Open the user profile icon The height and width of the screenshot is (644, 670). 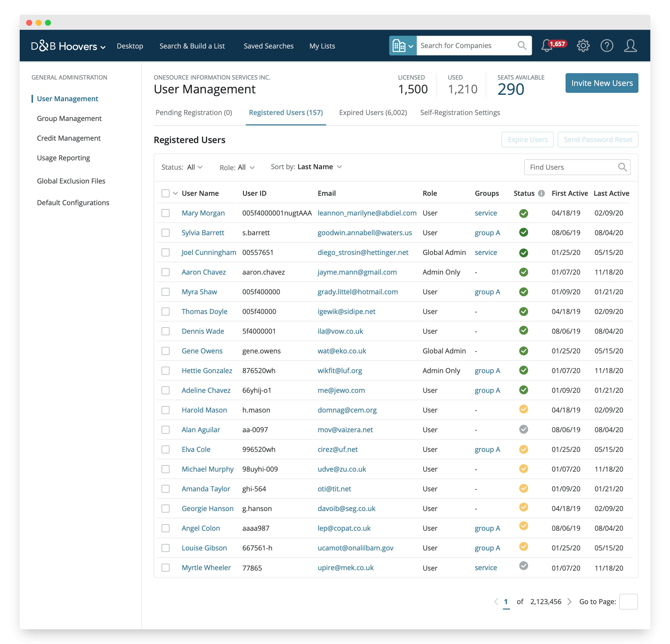coord(630,46)
